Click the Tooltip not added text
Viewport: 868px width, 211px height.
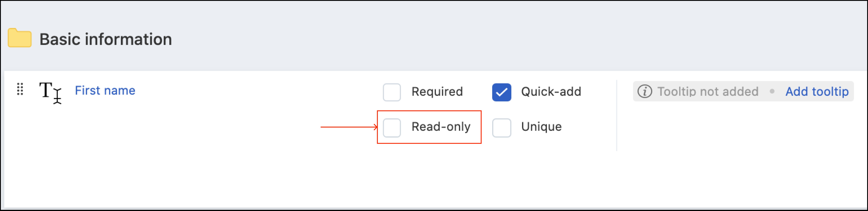tap(708, 91)
